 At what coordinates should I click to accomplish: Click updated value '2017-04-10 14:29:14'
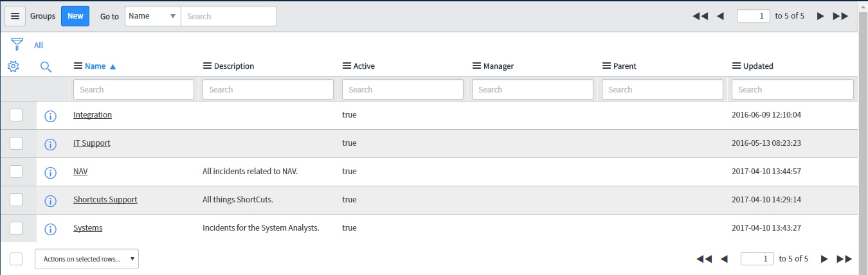[x=766, y=200]
